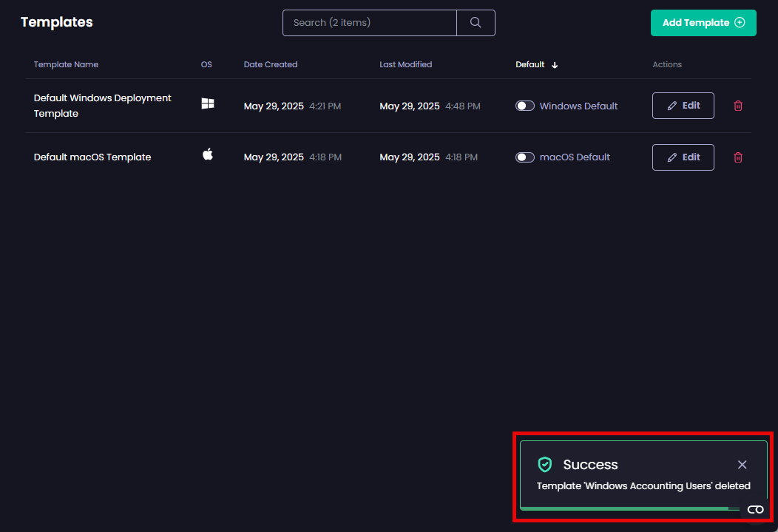Click the Success shield checkmark icon
The image size is (778, 532).
(545, 465)
